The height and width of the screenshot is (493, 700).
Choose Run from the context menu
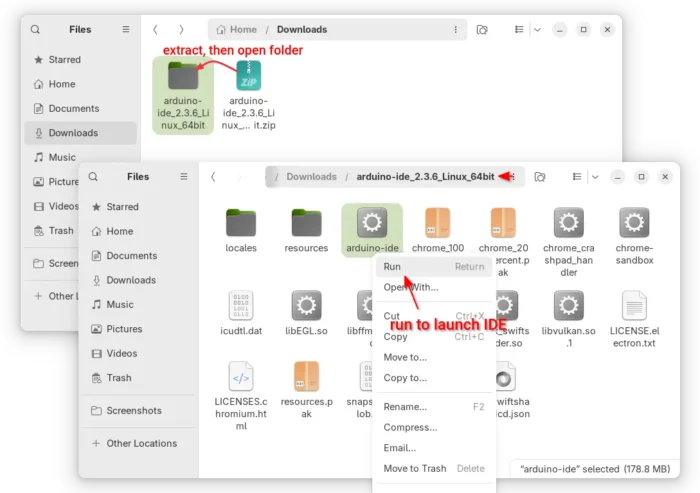pos(433,267)
